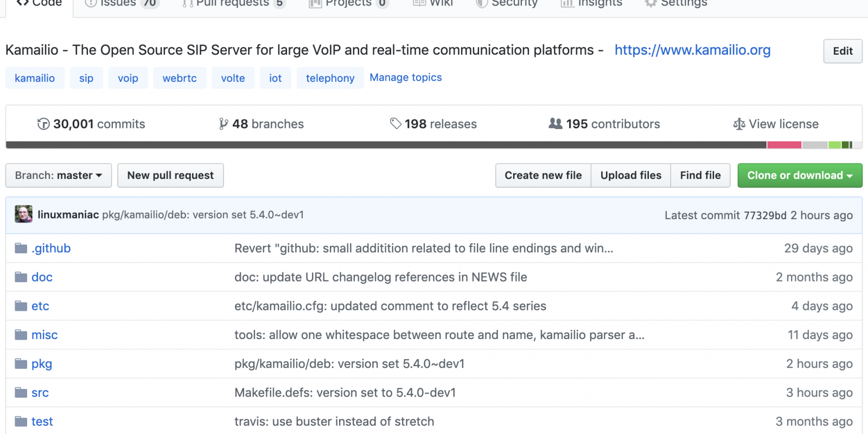The width and height of the screenshot is (868, 434).
Task: Open commit 'etc/kamailio.cfg: updated comment'
Action: (x=390, y=306)
